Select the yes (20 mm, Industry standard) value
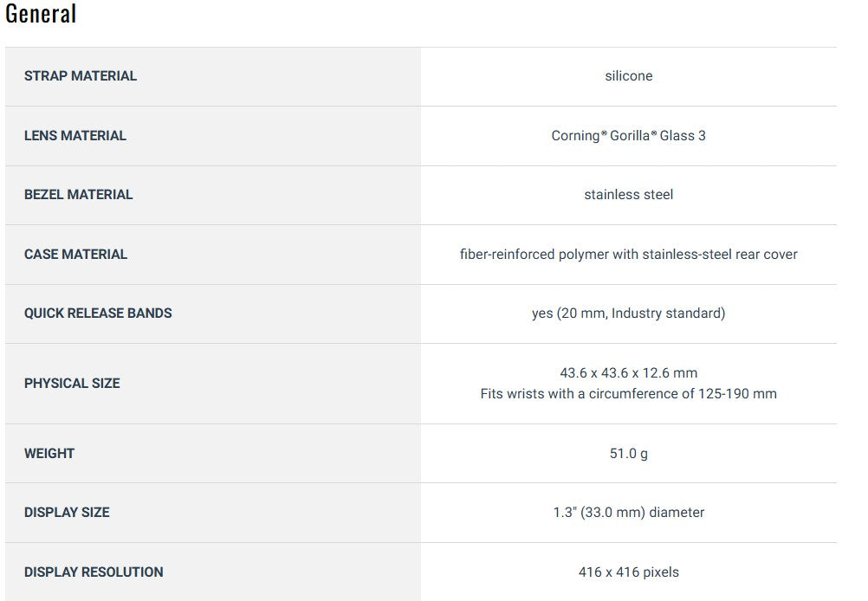Viewport: 868px width, 601px height. click(628, 313)
